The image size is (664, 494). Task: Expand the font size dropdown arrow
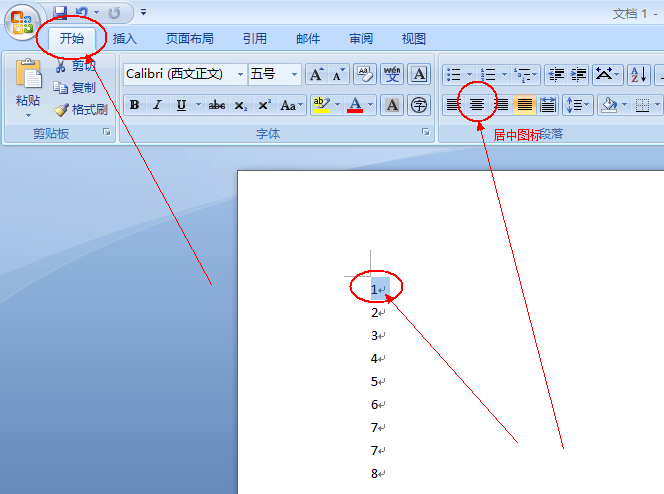click(x=294, y=74)
